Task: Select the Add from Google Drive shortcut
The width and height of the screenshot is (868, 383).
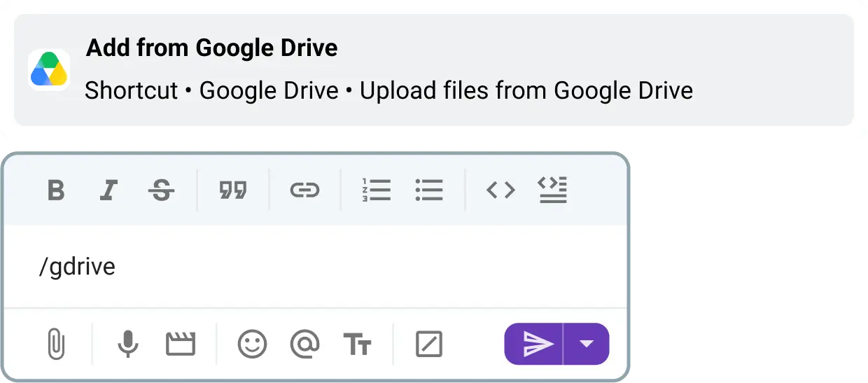Action: [434, 70]
